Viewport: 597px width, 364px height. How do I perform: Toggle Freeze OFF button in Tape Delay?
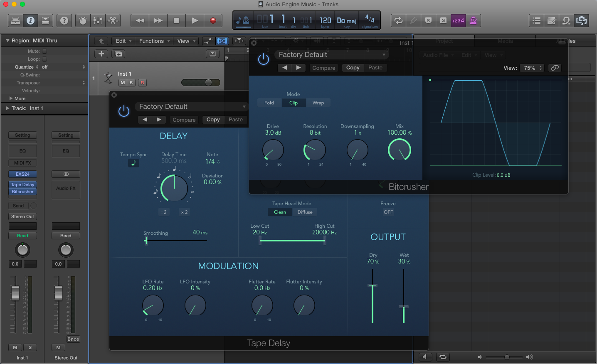pyautogui.click(x=388, y=212)
